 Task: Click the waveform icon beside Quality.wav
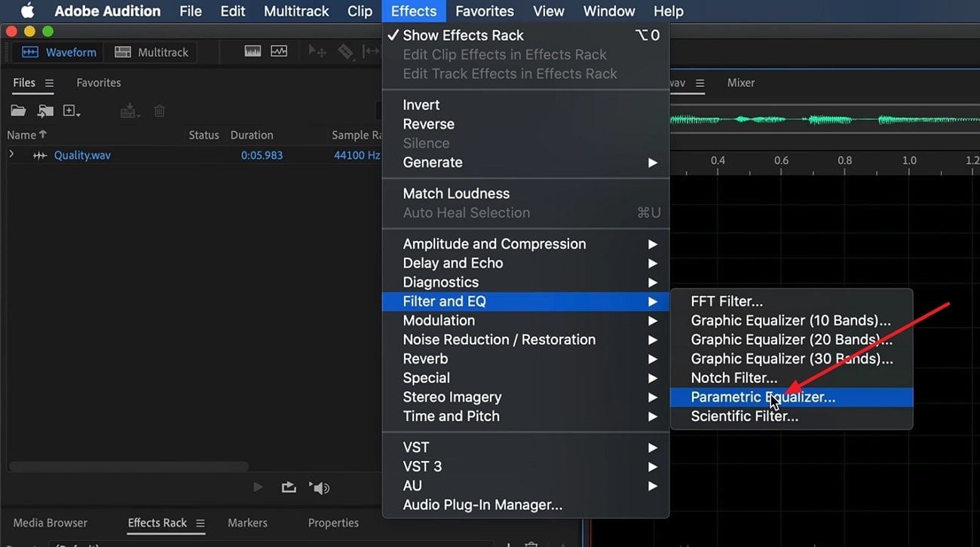click(x=40, y=156)
